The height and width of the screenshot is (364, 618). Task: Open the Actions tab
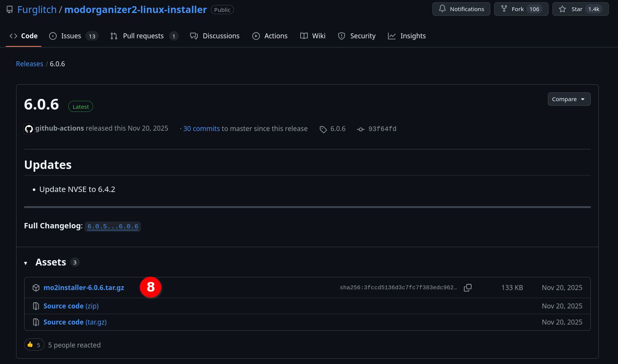270,36
